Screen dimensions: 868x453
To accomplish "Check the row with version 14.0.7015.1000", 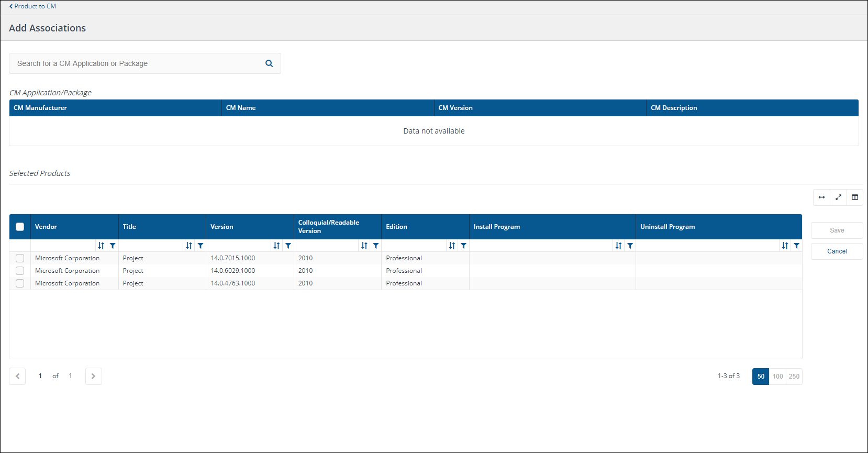I will click(20, 258).
